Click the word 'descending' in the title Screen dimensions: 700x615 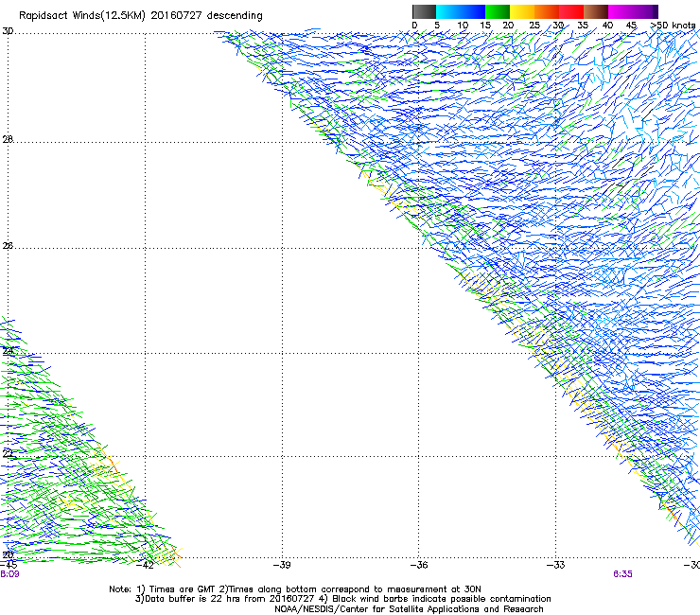(x=235, y=16)
